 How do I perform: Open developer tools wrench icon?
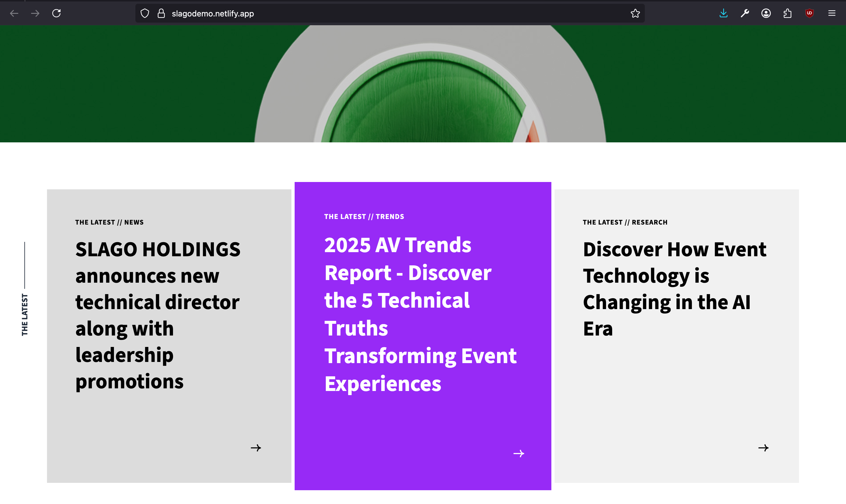click(x=745, y=14)
